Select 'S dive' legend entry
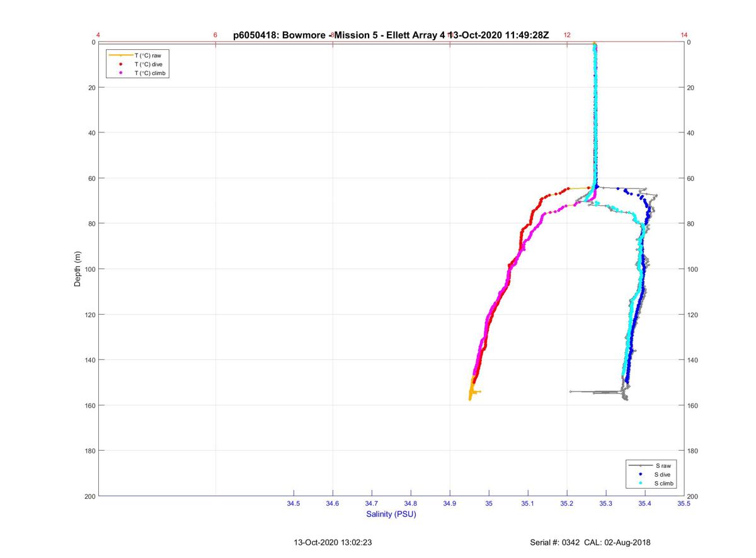 click(x=663, y=474)
